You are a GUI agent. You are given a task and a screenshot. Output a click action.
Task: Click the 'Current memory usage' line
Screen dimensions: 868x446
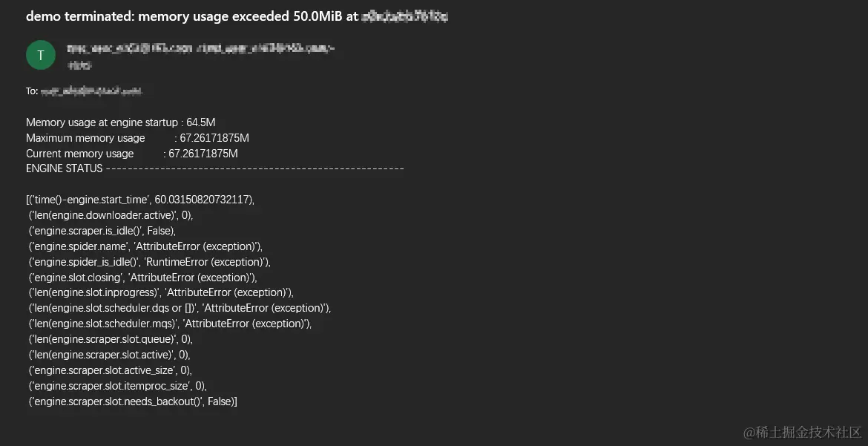(132, 154)
